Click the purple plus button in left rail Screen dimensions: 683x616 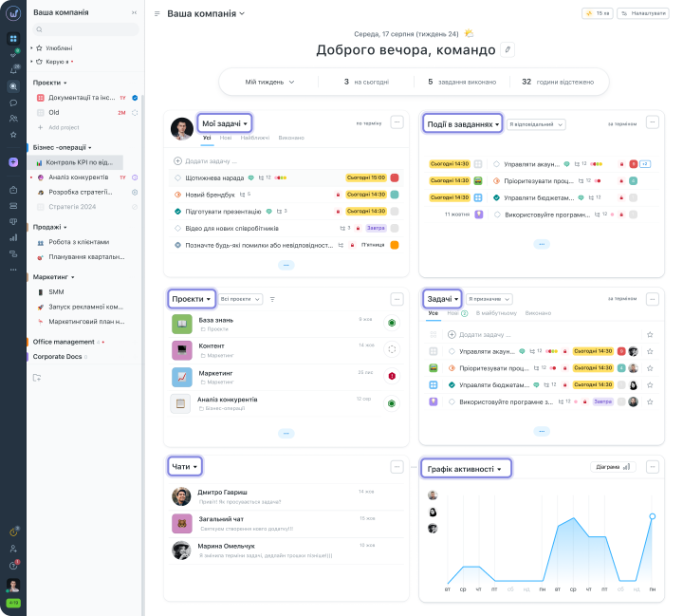click(x=13, y=162)
